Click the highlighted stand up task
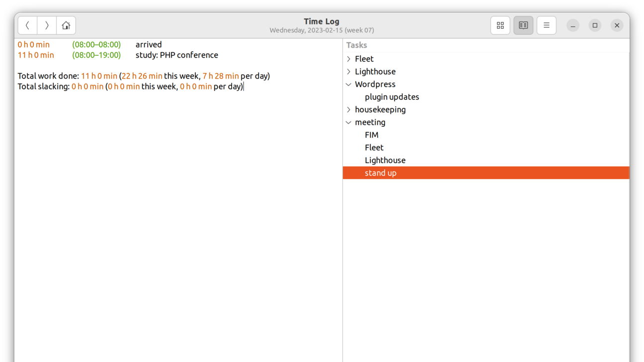 coord(381,173)
